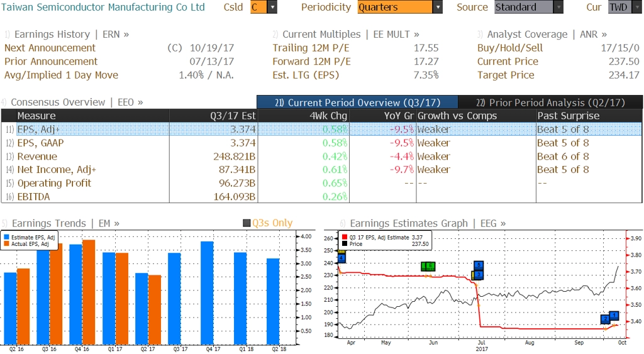Select the EBITDA row
644x354 pixels.
pos(321,197)
